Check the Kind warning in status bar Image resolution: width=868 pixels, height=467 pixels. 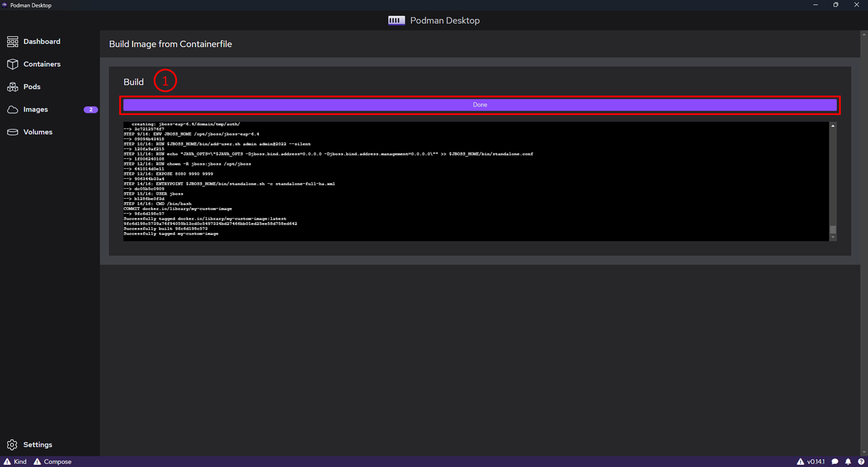[x=15, y=461]
